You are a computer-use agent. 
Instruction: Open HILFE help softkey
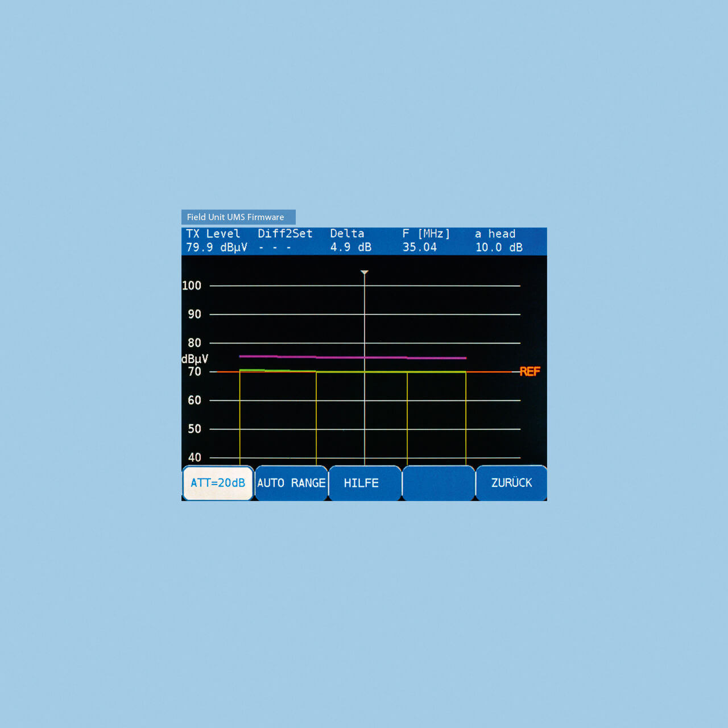click(365, 483)
